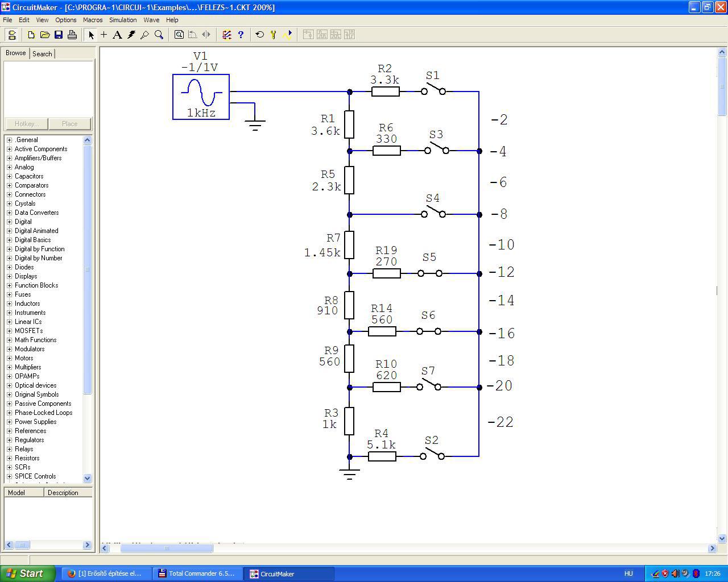
Task: Open a circuit file with the folder icon
Action: click(45, 35)
